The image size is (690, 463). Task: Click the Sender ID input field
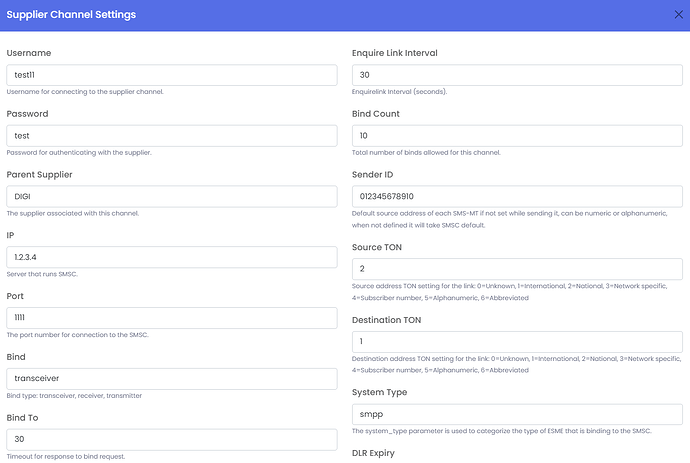click(x=517, y=197)
